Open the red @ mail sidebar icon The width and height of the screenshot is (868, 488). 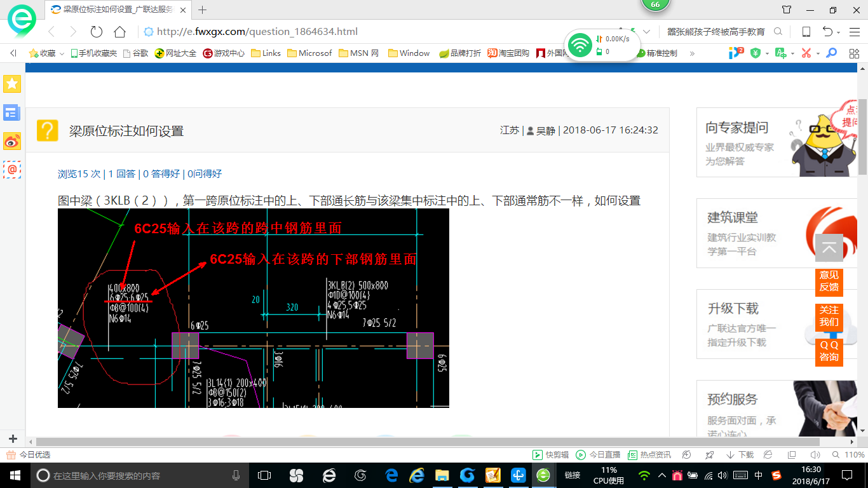[x=12, y=169]
